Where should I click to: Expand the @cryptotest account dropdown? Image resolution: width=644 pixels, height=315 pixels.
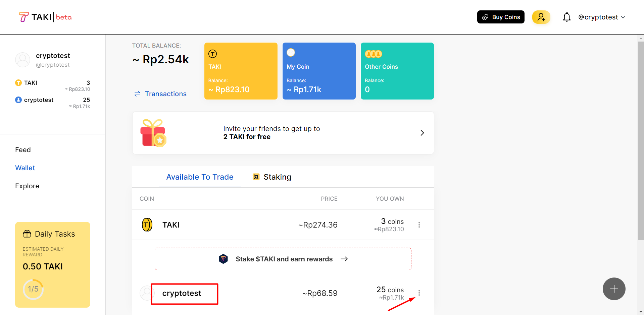(601, 17)
